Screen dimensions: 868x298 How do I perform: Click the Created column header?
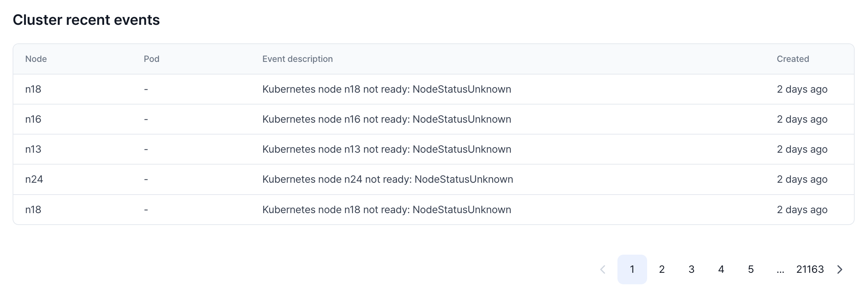pos(793,59)
